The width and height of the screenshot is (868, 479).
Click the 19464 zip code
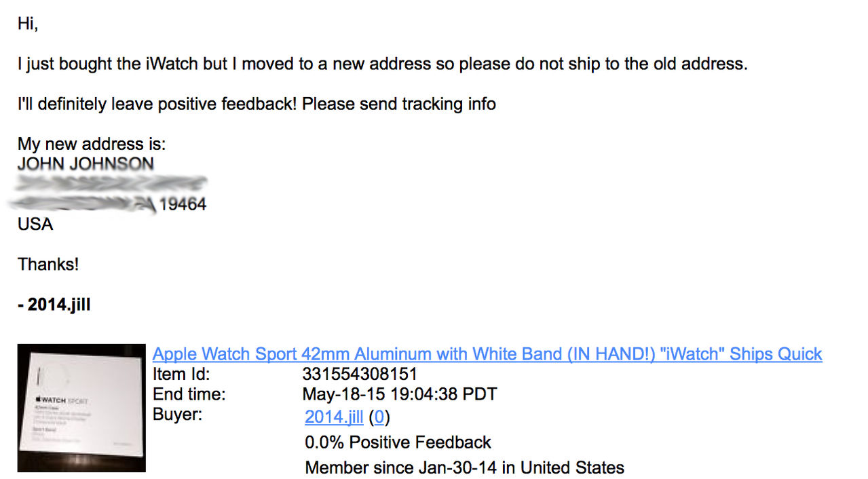[x=183, y=204]
